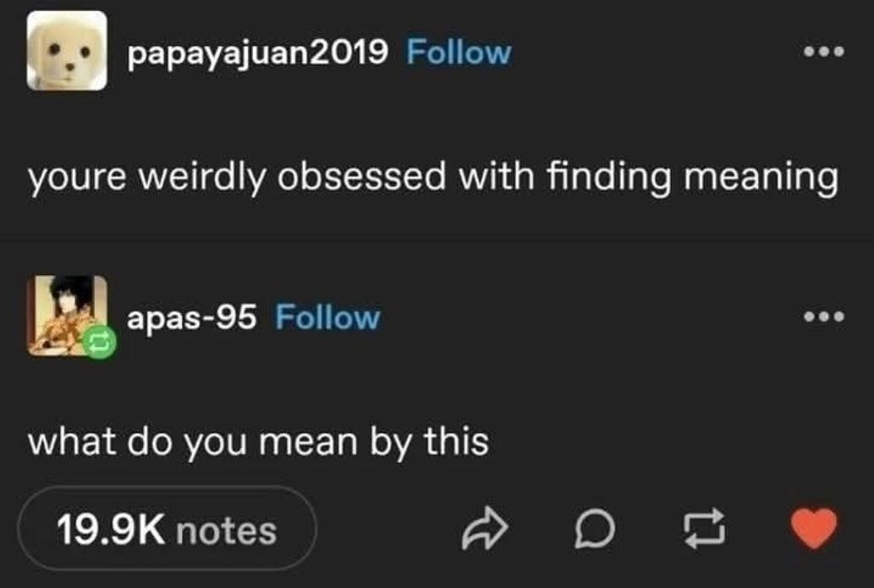Select the "youre weirdly obsessed with finding meaning" text

point(432,177)
